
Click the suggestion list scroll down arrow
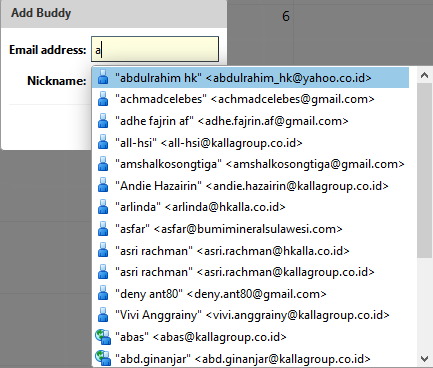424,359
